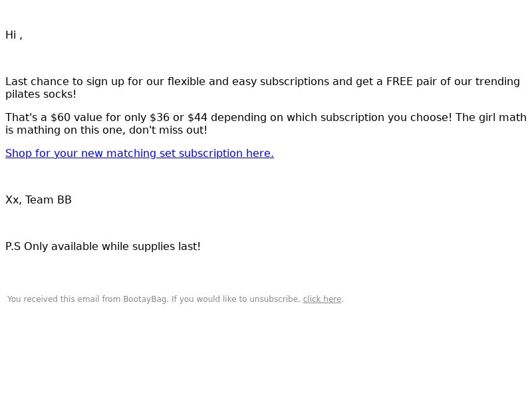The width and height of the screenshot is (532, 399).
Task: Click the 'You received this email' footer text
Action: [176, 299]
